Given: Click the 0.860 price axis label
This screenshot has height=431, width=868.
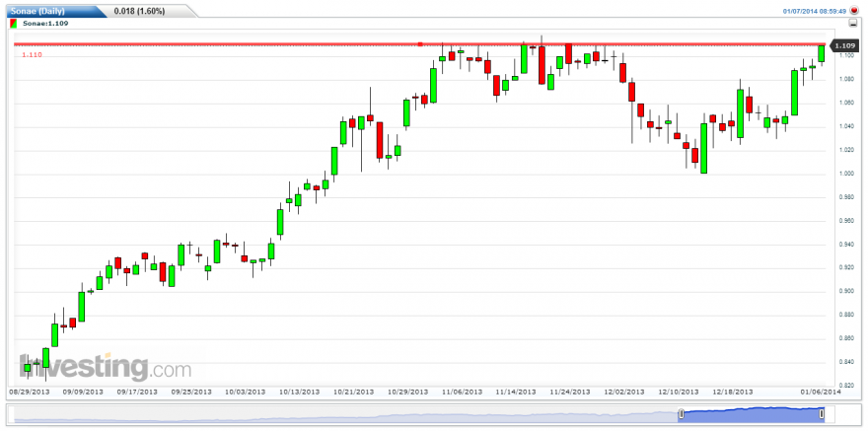Looking at the screenshot, I should point(847,338).
